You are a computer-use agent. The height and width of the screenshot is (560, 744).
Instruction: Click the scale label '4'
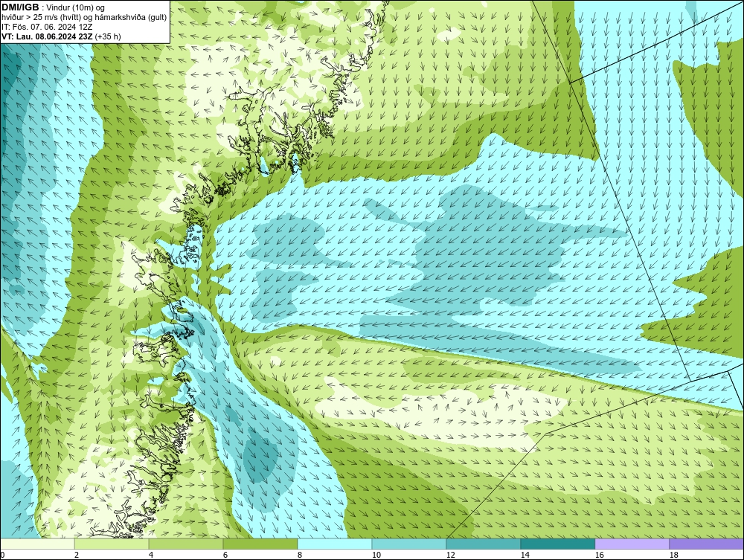pos(151,555)
